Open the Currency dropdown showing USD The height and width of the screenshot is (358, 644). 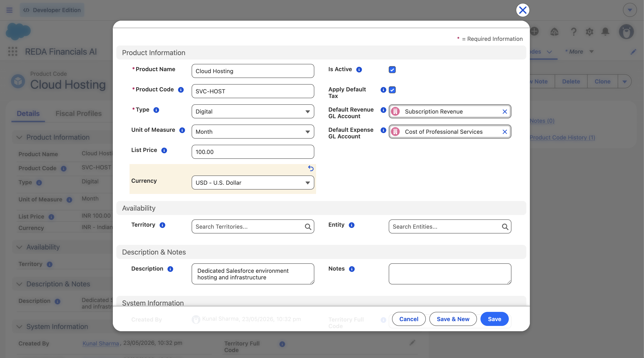(x=253, y=183)
